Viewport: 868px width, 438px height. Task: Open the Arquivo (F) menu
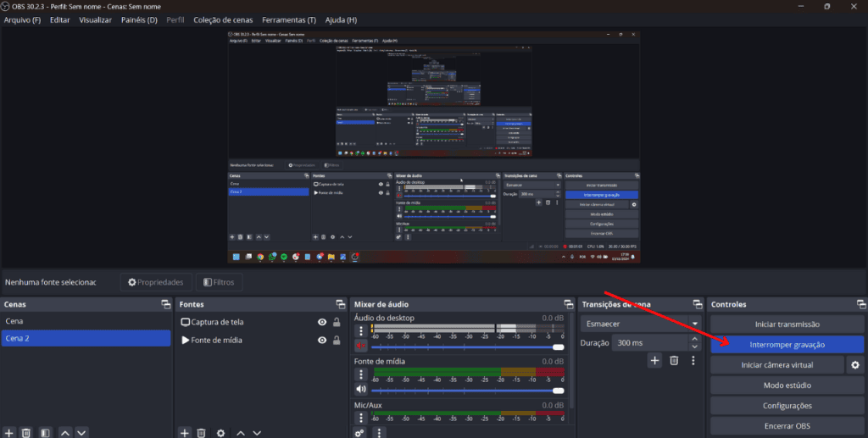pyautogui.click(x=22, y=20)
